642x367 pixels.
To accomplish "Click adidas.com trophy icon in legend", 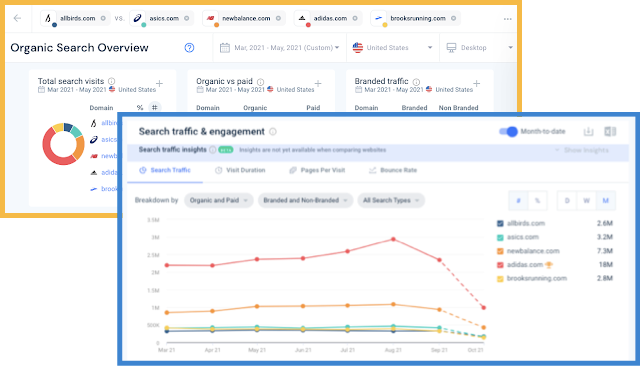I will pos(549,265).
